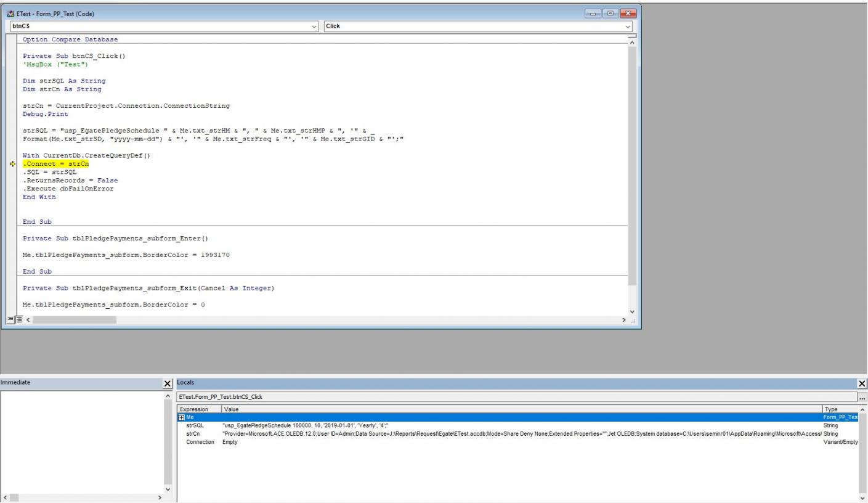Click the code window's system menu icon

coord(10,14)
